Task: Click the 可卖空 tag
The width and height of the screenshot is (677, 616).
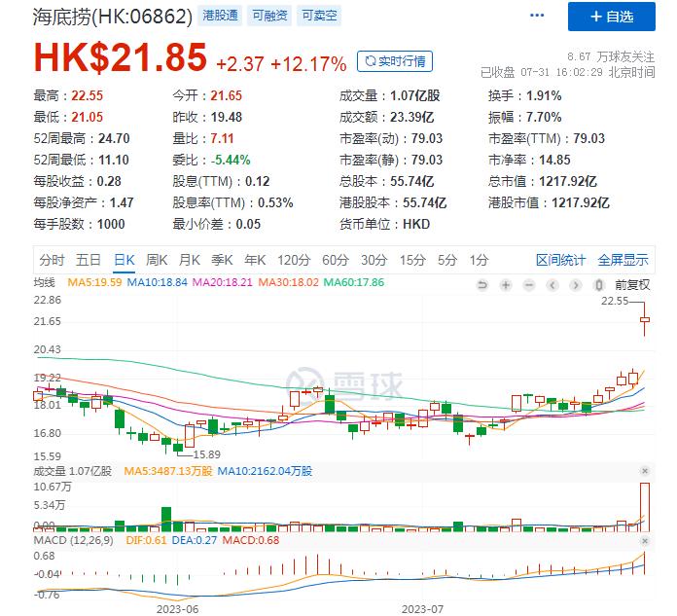Action: tap(319, 16)
